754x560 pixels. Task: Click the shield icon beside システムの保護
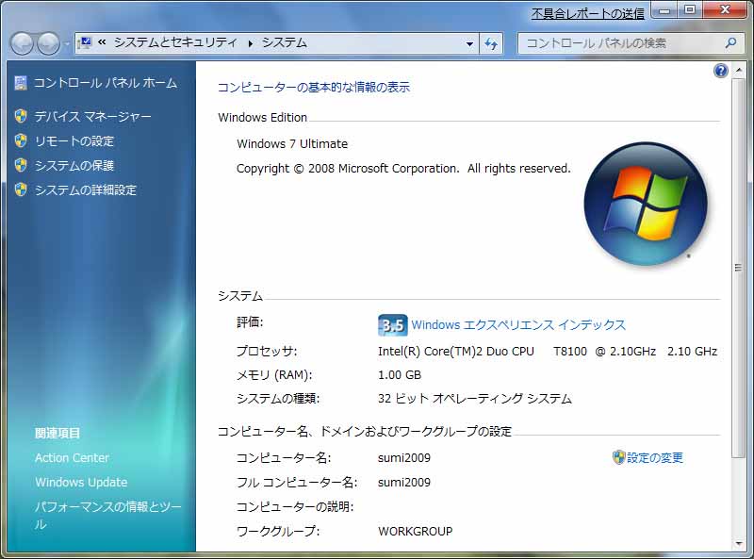coord(21,166)
